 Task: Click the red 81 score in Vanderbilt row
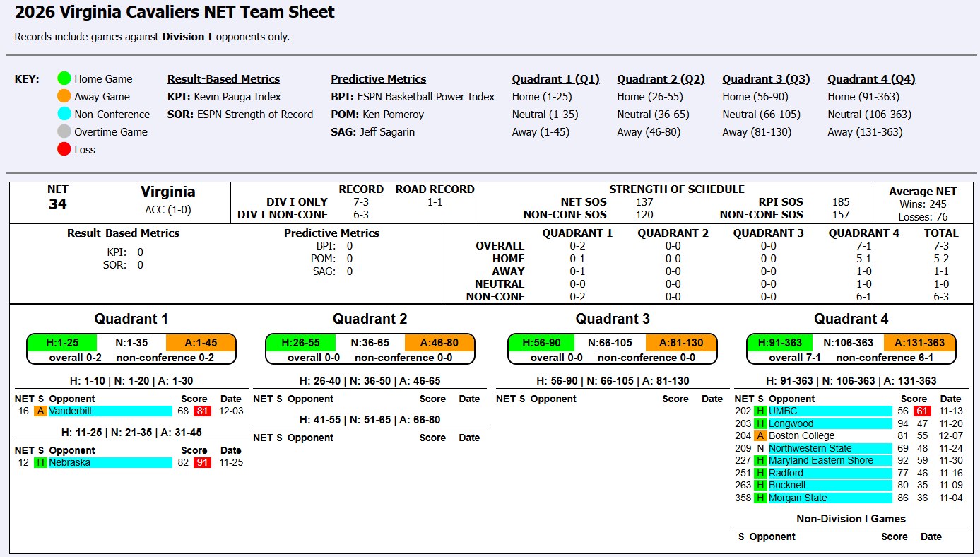(x=203, y=411)
